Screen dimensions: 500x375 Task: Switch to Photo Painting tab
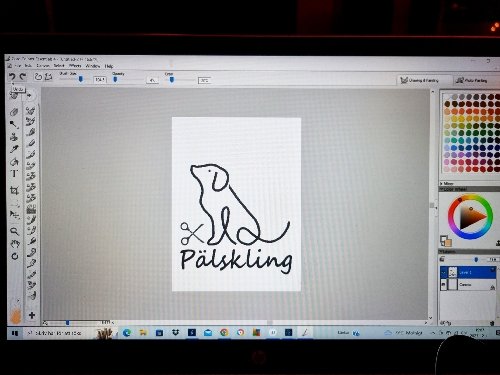coord(472,80)
